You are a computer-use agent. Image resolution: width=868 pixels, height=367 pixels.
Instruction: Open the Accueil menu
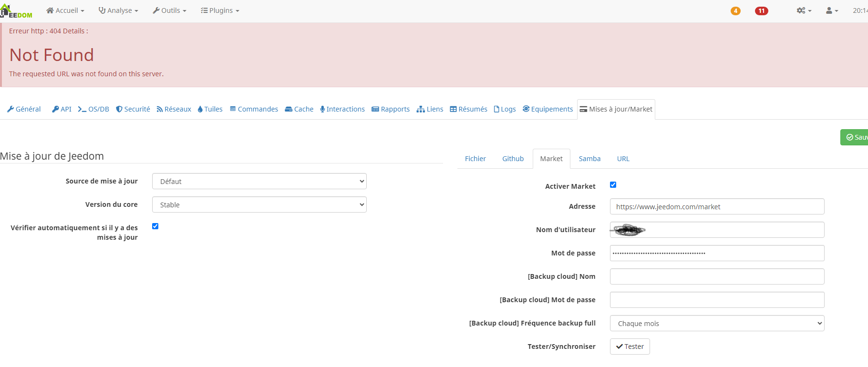[65, 10]
